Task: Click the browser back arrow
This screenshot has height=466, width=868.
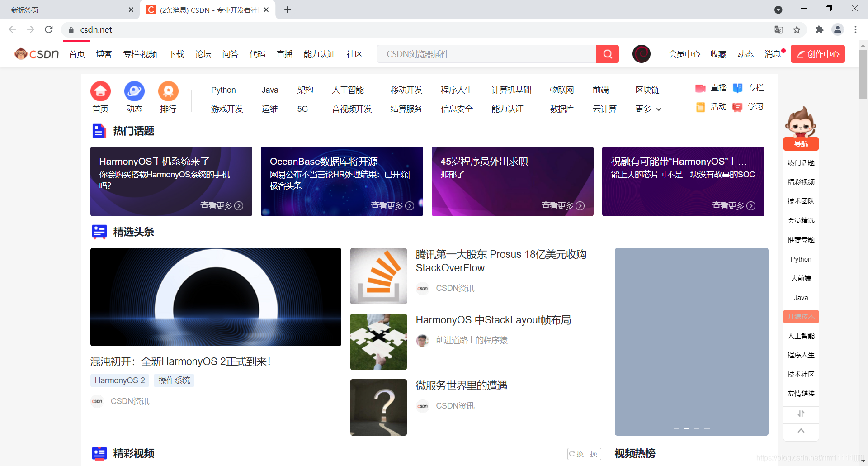Action: 12,29
